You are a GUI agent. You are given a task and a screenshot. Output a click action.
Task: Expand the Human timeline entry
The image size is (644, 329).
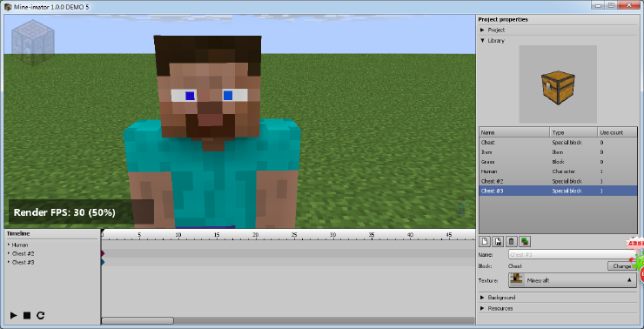[9, 245]
